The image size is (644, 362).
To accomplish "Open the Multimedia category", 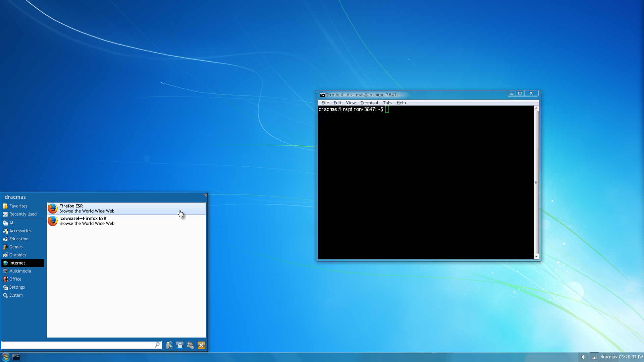I will [23, 271].
